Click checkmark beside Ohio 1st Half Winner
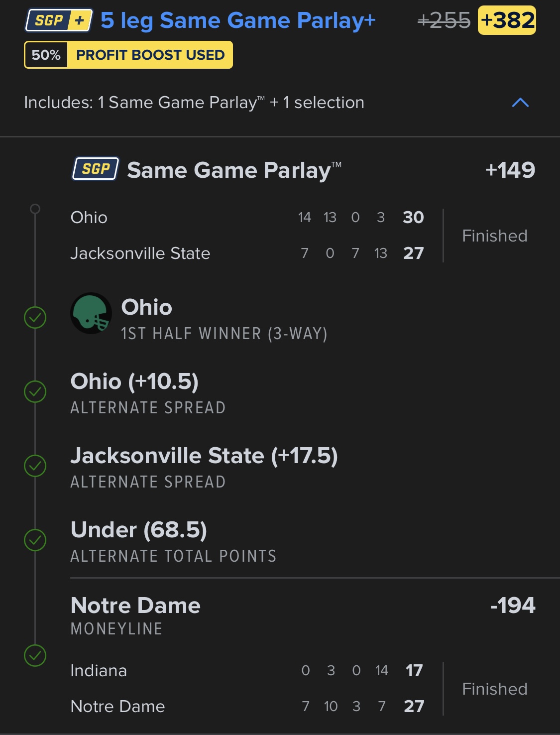Viewport: 560px width, 735px height. coord(35,318)
